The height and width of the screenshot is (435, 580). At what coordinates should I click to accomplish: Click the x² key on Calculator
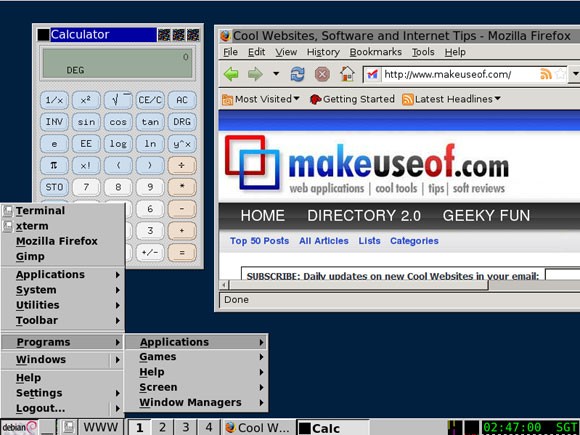click(86, 100)
